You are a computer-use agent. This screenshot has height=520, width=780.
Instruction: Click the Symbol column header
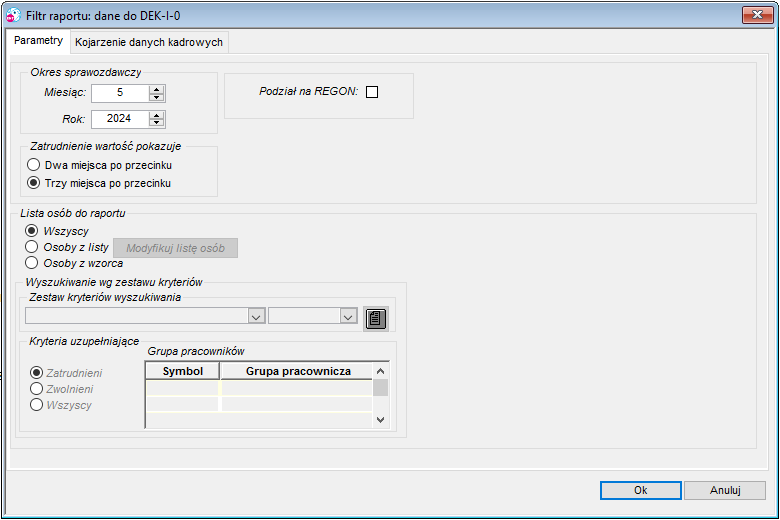(x=183, y=371)
